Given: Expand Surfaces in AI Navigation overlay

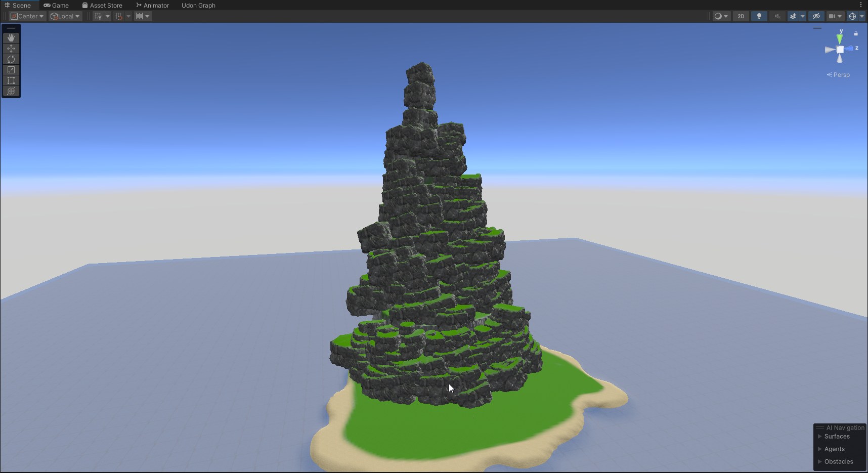Looking at the screenshot, I should (820, 437).
